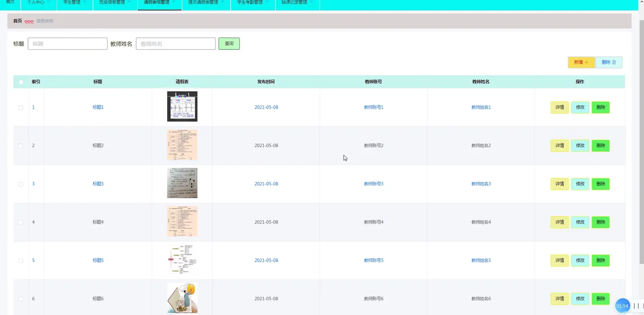
Task: Click the 标题5 cell text
Action: [x=98, y=261]
